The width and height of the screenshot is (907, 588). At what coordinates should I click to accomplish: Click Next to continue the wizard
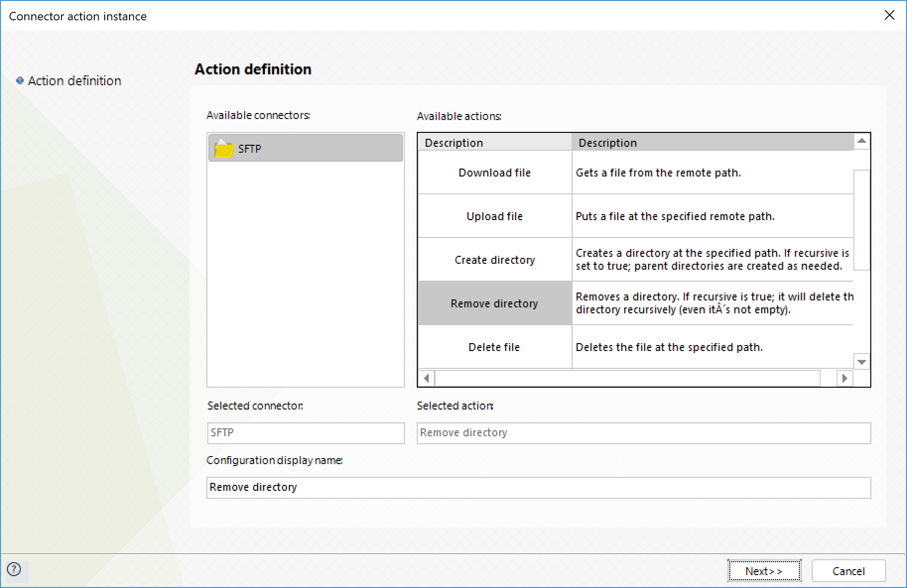764,571
